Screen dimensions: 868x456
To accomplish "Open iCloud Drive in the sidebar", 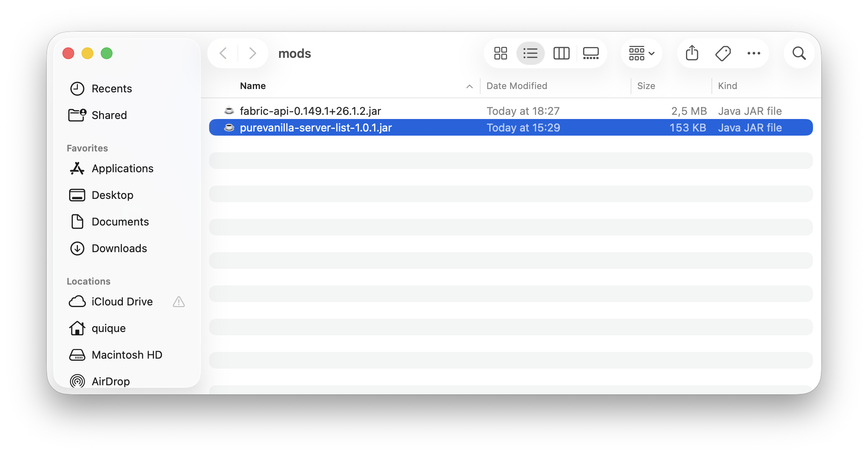I will pos(122,302).
